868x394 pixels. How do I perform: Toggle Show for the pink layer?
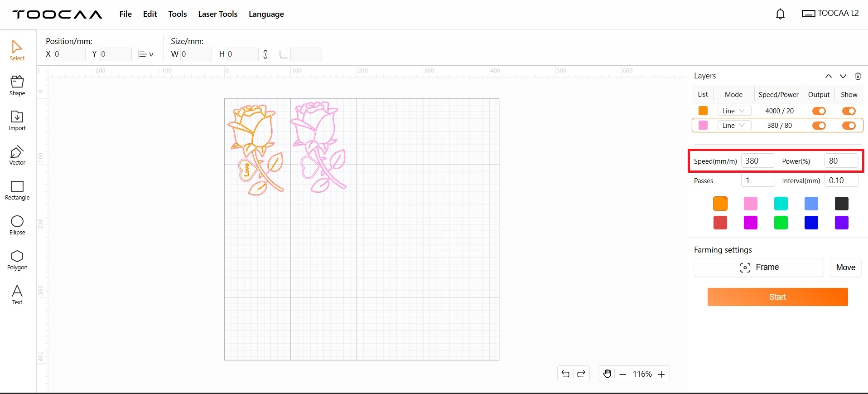point(849,126)
